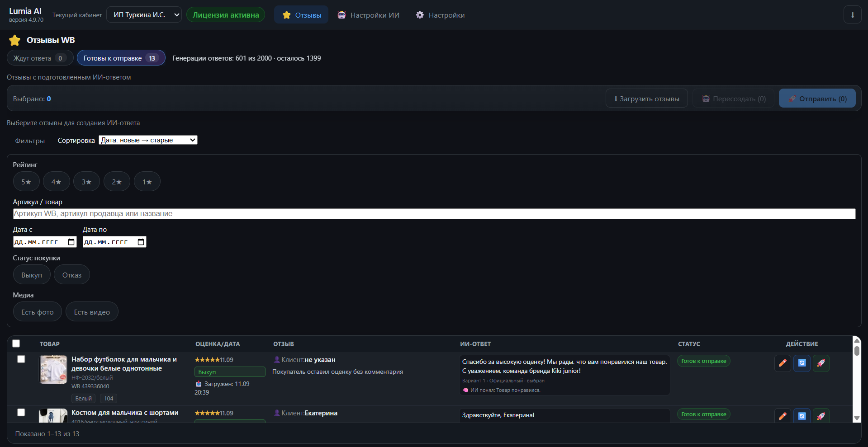This screenshot has height=447, width=868.
Task: Click the pencil edit icon in Екатерина row
Action: (783, 416)
